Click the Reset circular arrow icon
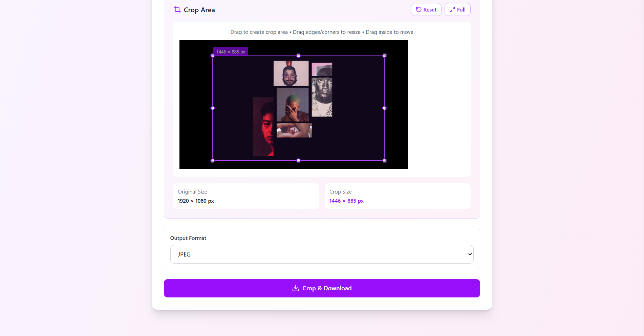Viewport: 644px width, 336px height. click(419, 9)
